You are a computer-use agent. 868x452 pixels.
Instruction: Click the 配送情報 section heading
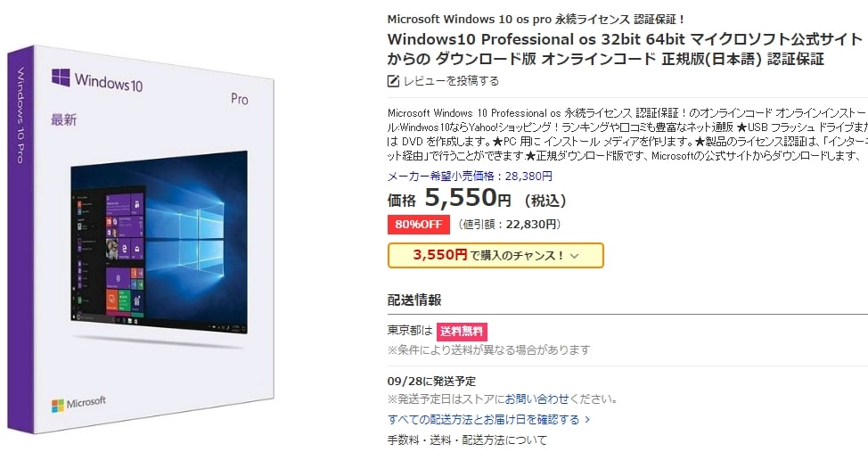(414, 300)
